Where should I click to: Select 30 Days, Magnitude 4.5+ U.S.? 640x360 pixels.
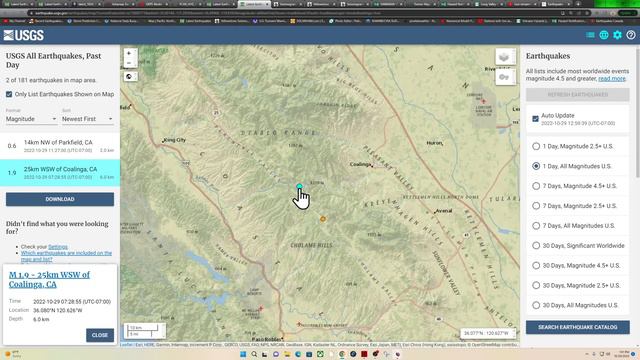[536, 265]
